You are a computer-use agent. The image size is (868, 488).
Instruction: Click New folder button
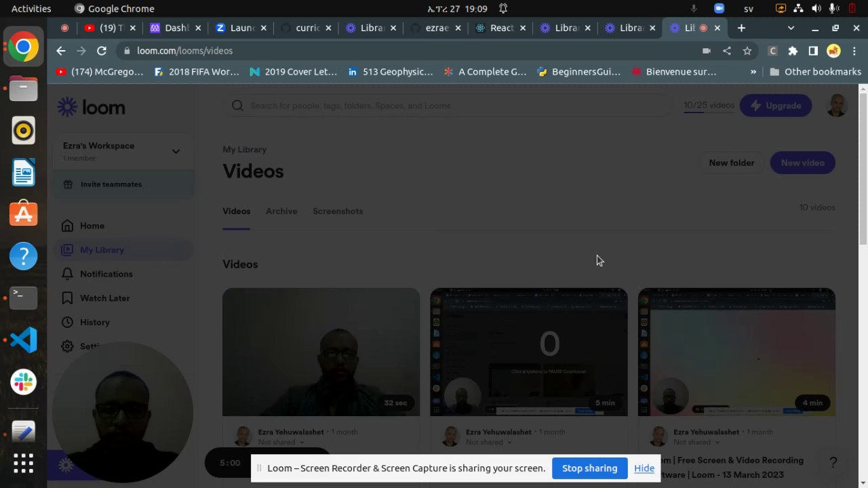point(731,163)
